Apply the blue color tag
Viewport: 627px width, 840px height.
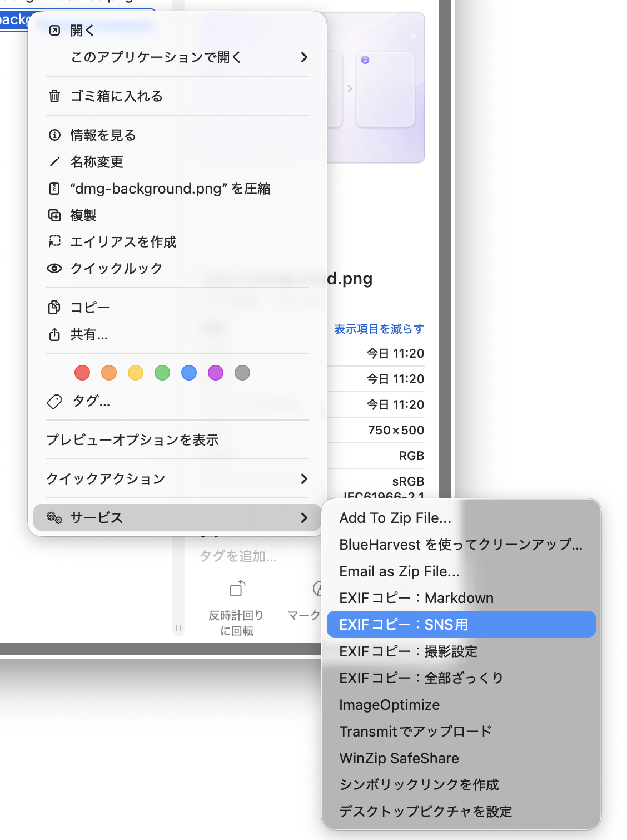(189, 373)
